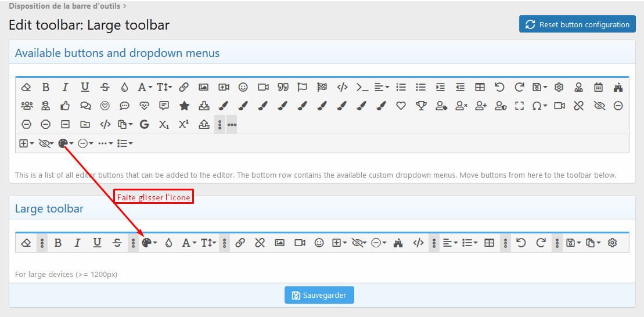Open the Omega special characters dropdown
Image resolution: width=644 pixels, height=317 pixels.
click(x=539, y=106)
